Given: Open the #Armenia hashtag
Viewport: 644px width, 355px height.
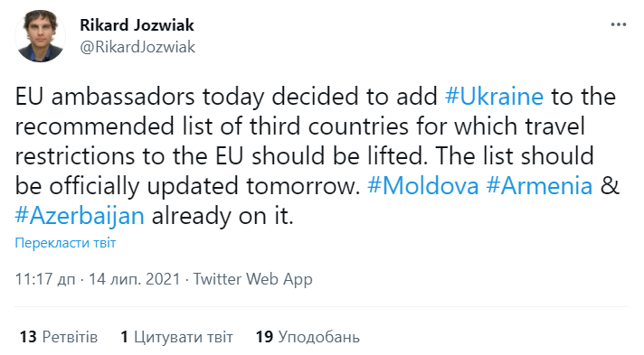Looking at the screenshot, I should pos(539,186).
